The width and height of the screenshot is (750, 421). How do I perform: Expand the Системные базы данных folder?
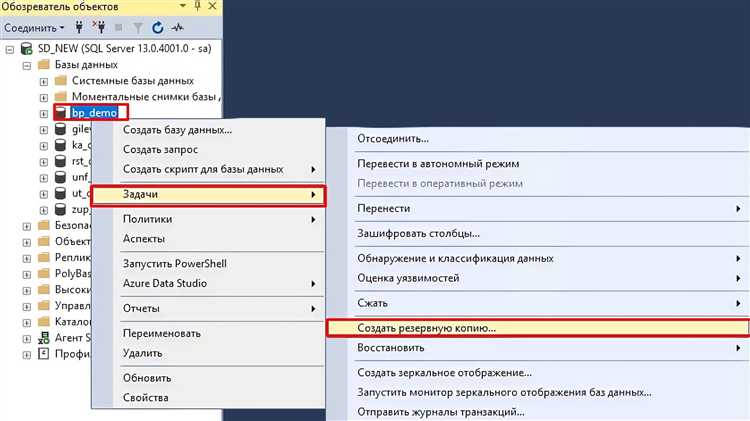pos(43,80)
